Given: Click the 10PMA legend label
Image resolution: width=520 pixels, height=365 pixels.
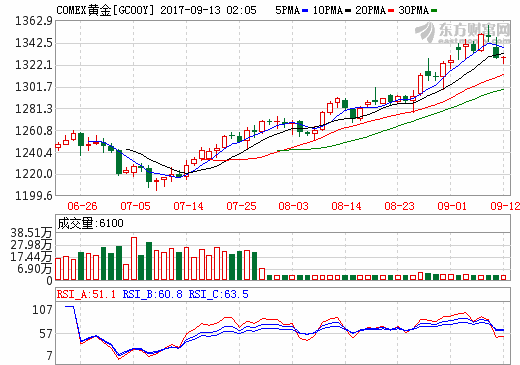Looking at the screenshot, I should pos(328,11).
